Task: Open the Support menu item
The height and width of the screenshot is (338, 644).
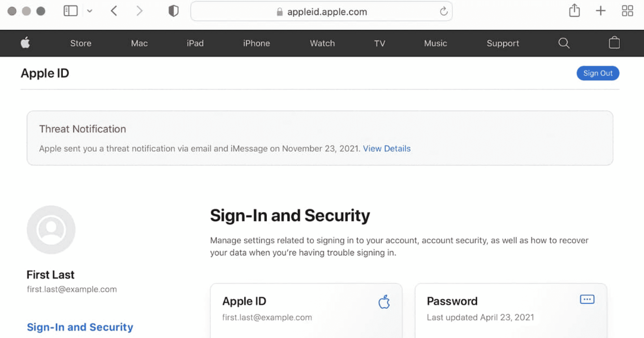Action: tap(503, 43)
